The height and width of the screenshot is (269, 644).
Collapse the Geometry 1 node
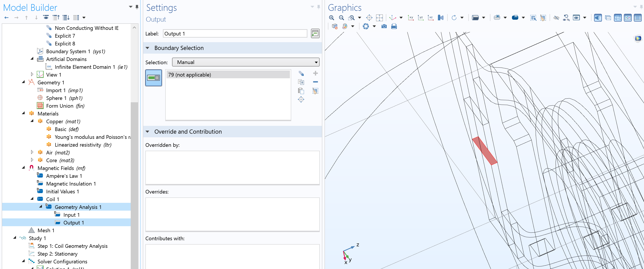click(x=23, y=82)
